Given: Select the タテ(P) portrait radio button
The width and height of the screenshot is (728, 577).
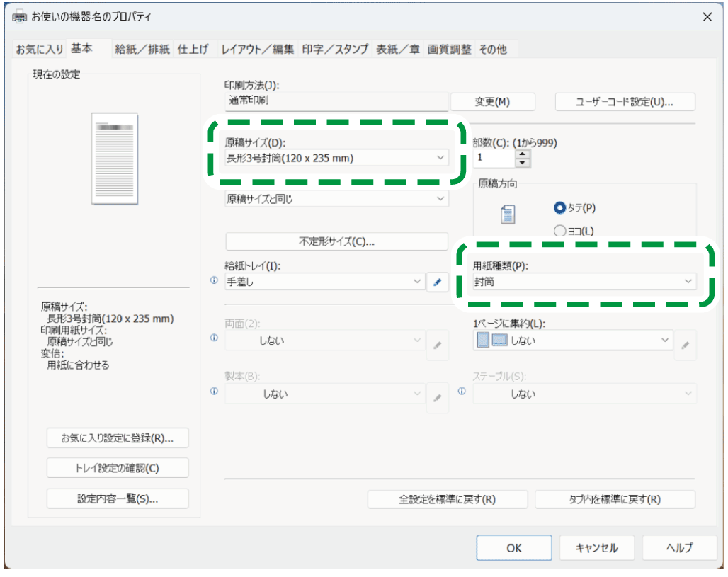Looking at the screenshot, I should pyautogui.click(x=559, y=208).
